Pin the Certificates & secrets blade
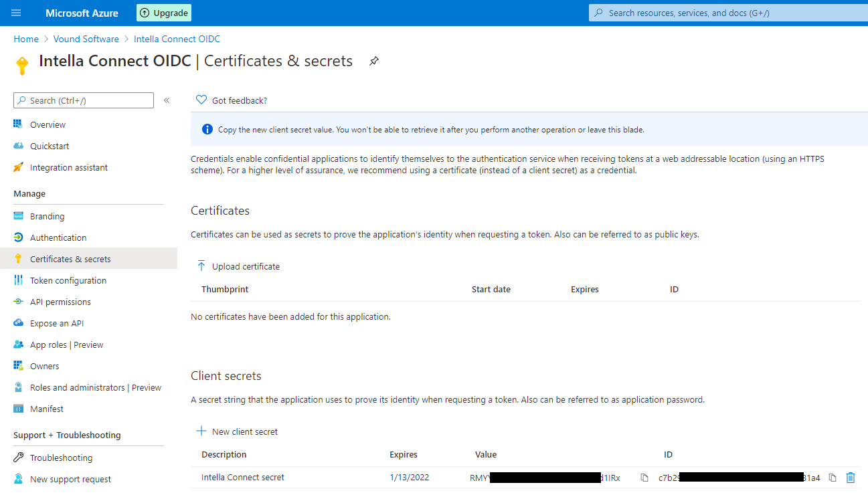 (x=373, y=60)
